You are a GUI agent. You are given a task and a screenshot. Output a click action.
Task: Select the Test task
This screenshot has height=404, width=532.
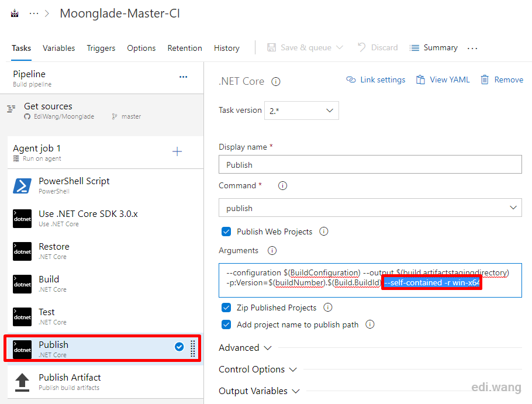(x=105, y=316)
